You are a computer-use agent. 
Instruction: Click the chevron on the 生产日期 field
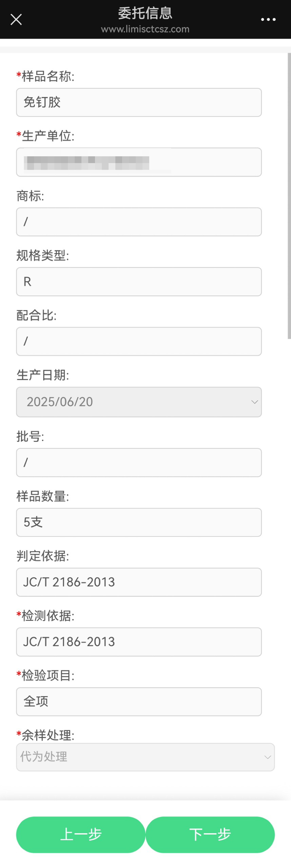tap(254, 402)
